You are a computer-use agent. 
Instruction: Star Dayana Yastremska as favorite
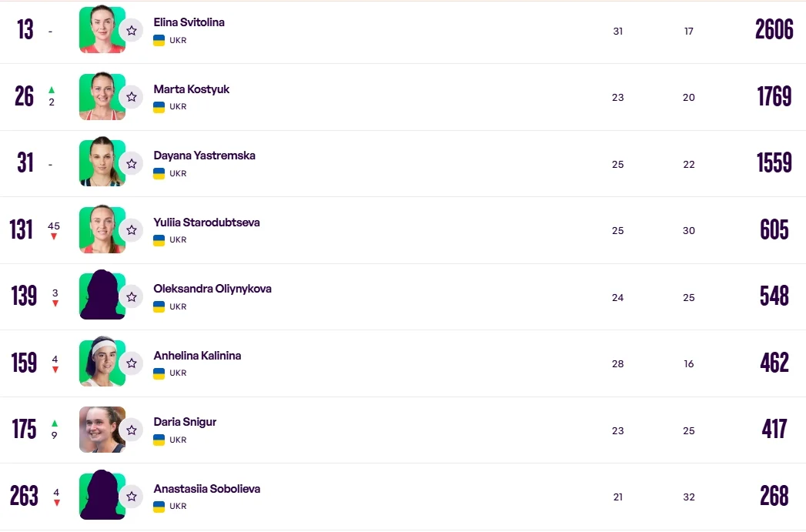(x=132, y=164)
